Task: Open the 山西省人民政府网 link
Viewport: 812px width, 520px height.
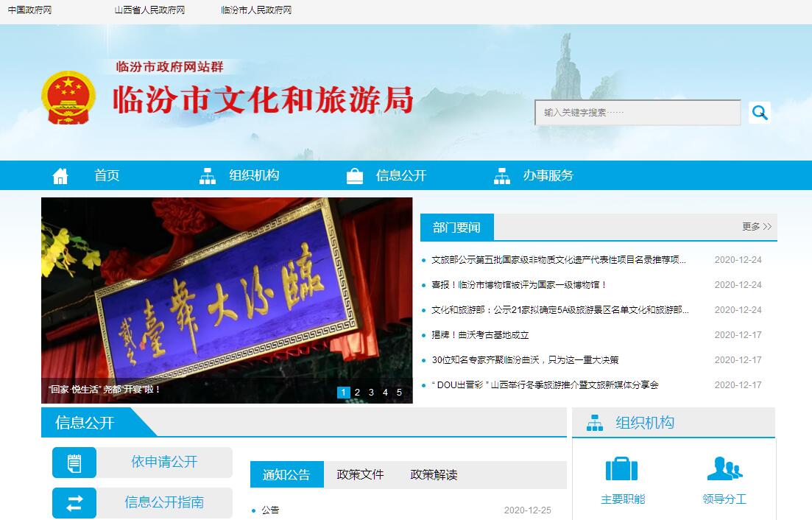Action: pos(149,10)
